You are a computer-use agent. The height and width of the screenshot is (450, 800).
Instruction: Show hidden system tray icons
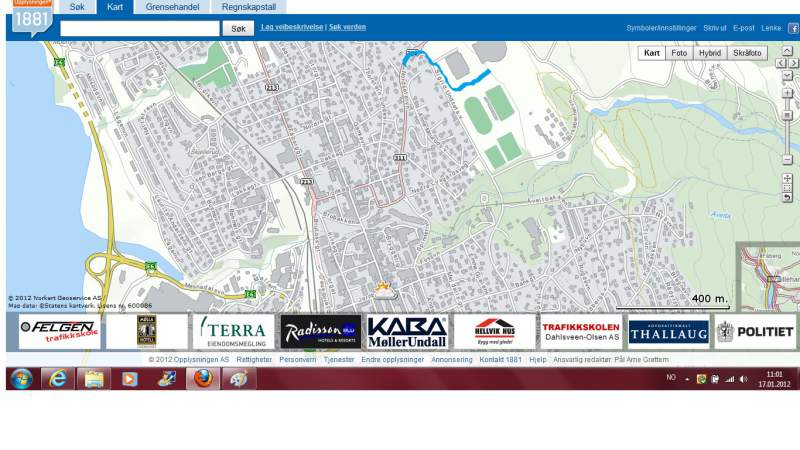688,379
